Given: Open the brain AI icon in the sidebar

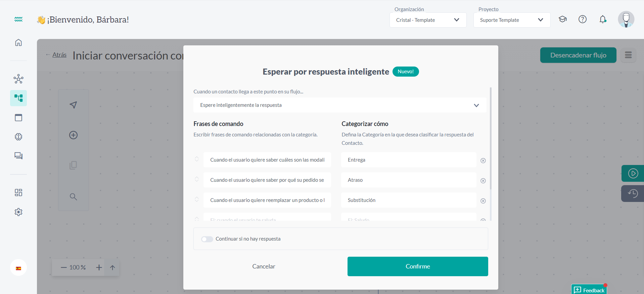Looking at the screenshot, I should (18, 137).
